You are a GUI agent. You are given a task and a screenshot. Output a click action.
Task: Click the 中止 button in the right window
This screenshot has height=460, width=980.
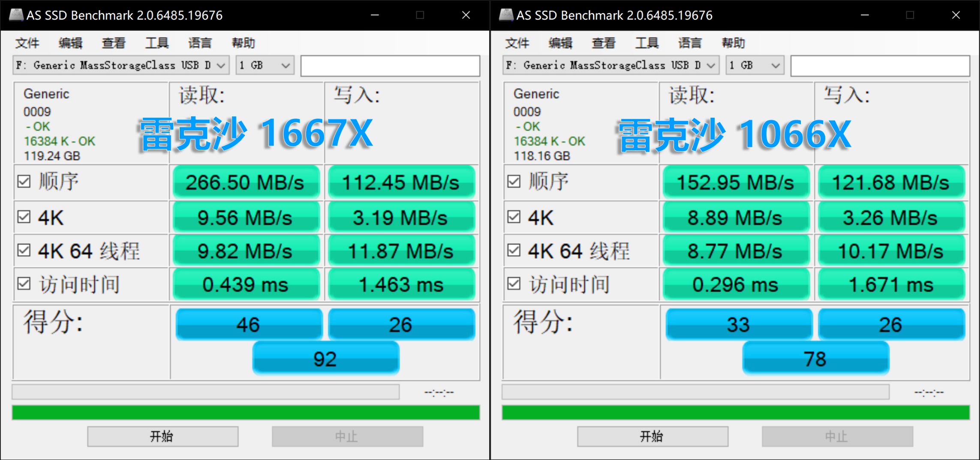coord(838,436)
